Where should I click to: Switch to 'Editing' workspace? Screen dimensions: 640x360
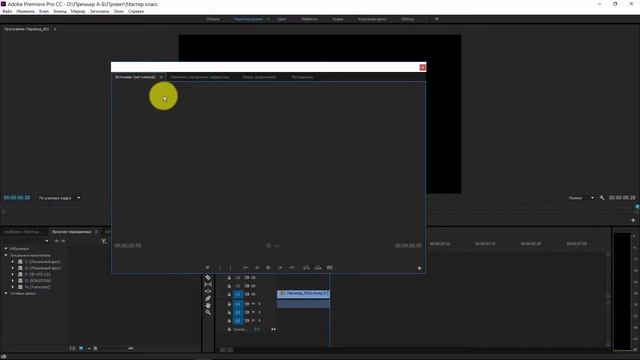click(x=407, y=19)
